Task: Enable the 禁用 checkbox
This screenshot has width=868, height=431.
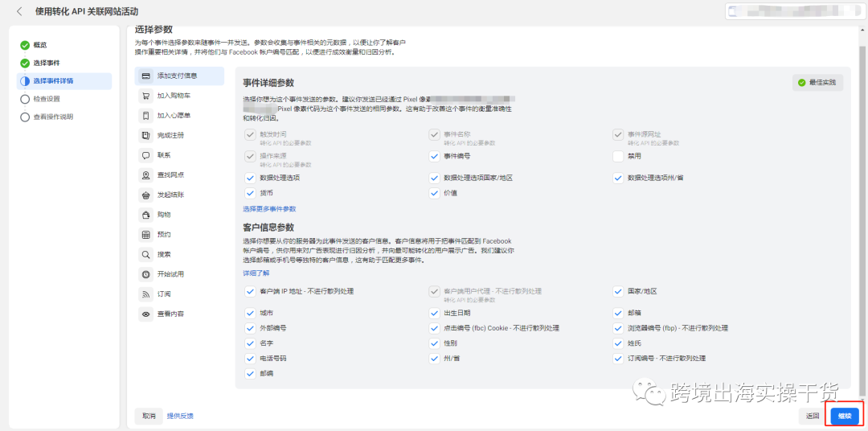Action: (618, 157)
